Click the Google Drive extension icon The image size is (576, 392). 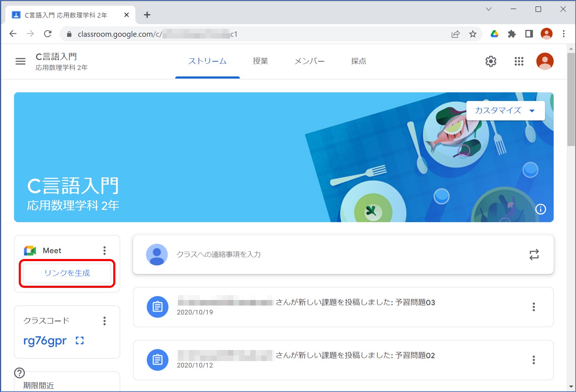click(x=494, y=34)
